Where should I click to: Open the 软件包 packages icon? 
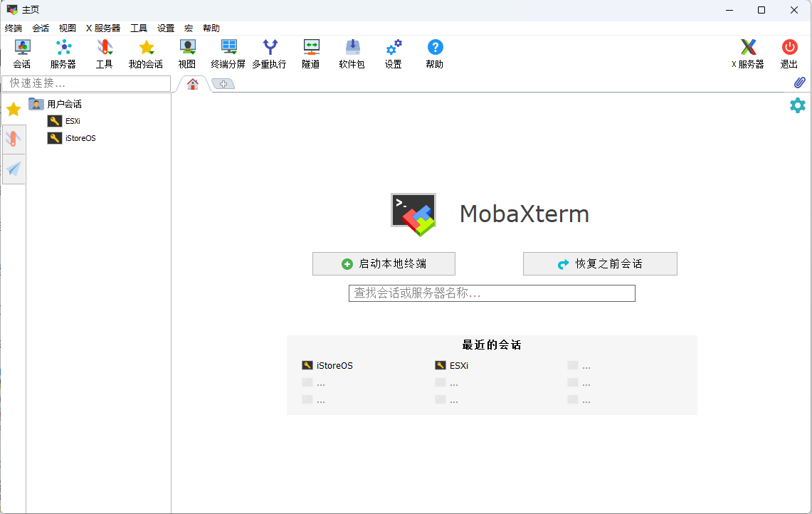(x=351, y=53)
